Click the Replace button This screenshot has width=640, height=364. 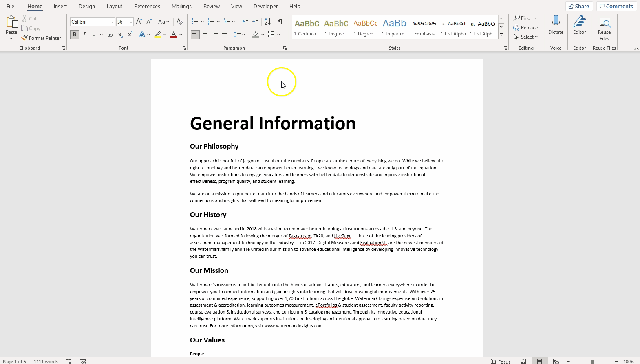click(526, 28)
